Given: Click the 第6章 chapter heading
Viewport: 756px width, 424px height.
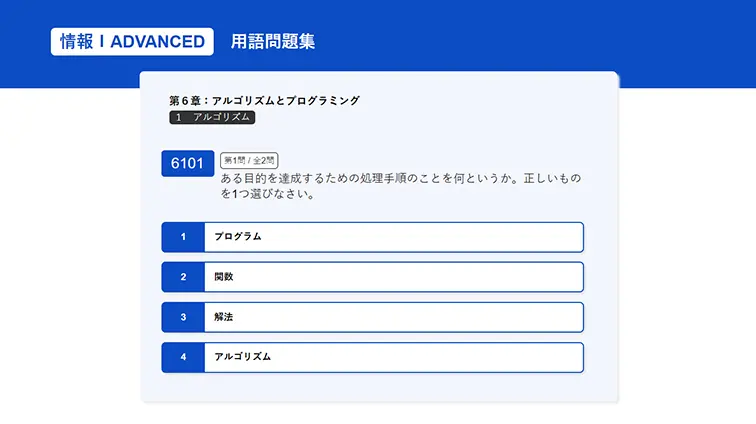Looking at the screenshot, I should point(264,100).
